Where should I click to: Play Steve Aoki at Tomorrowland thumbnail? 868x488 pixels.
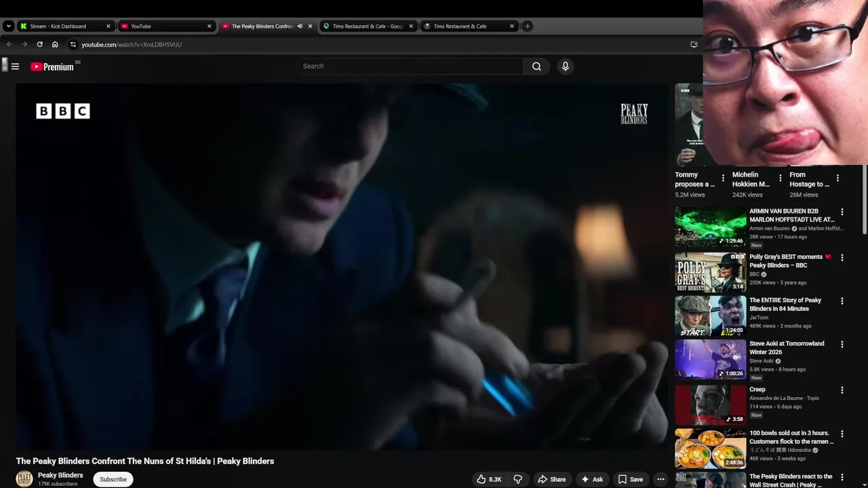pos(710,359)
